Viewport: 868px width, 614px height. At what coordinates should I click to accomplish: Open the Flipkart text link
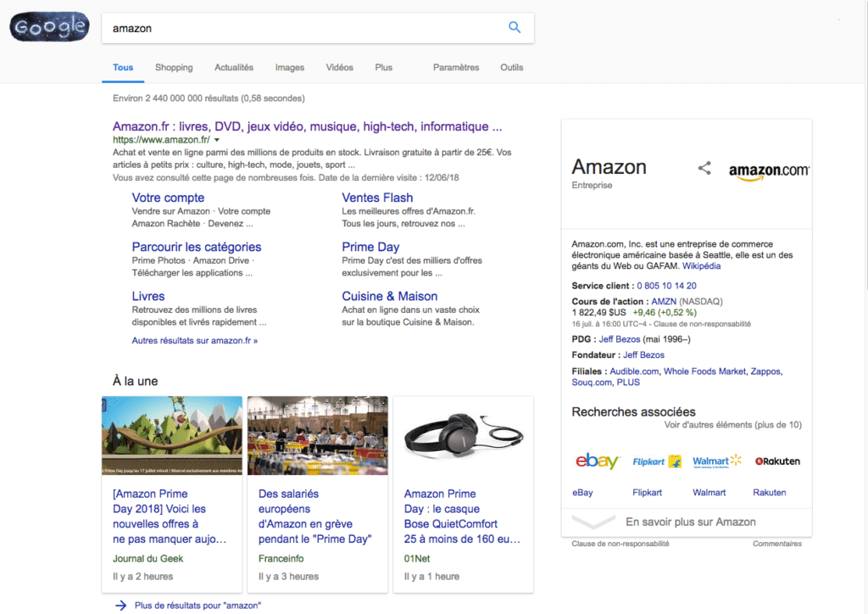(647, 492)
